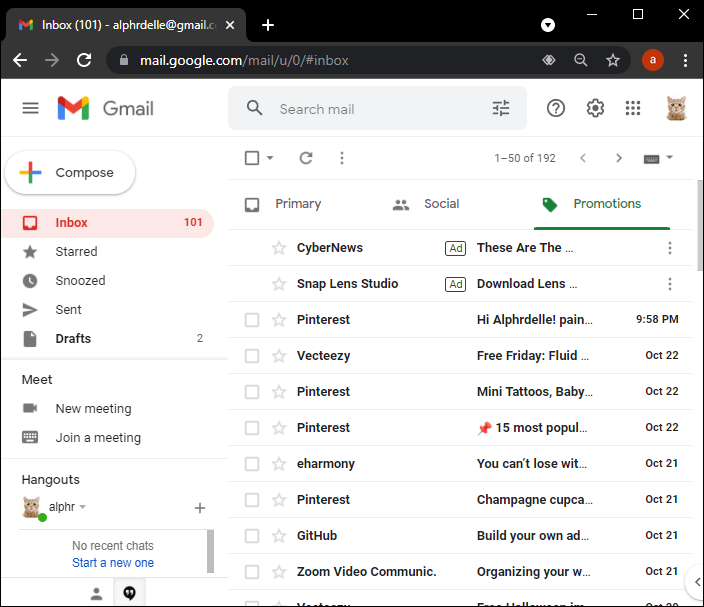Open the Gmail main menu hamburger icon
The height and width of the screenshot is (607, 704).
click(x=30, y=108)
